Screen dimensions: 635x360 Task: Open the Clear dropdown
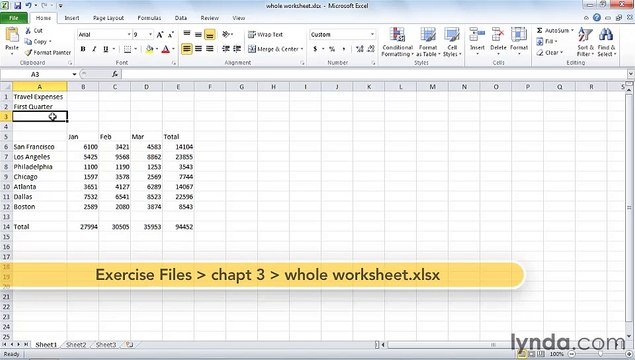(x=550, y=53)
